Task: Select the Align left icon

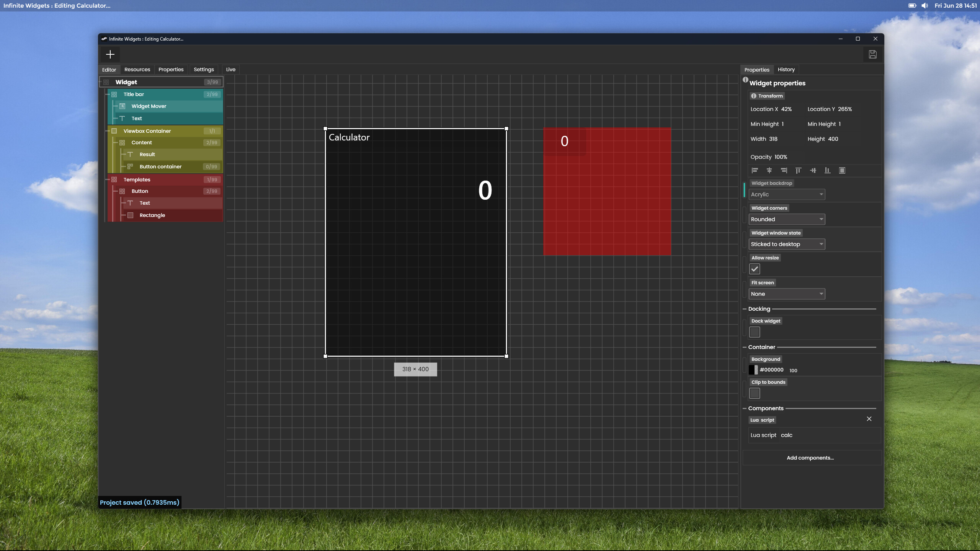Action: point(755,170)
